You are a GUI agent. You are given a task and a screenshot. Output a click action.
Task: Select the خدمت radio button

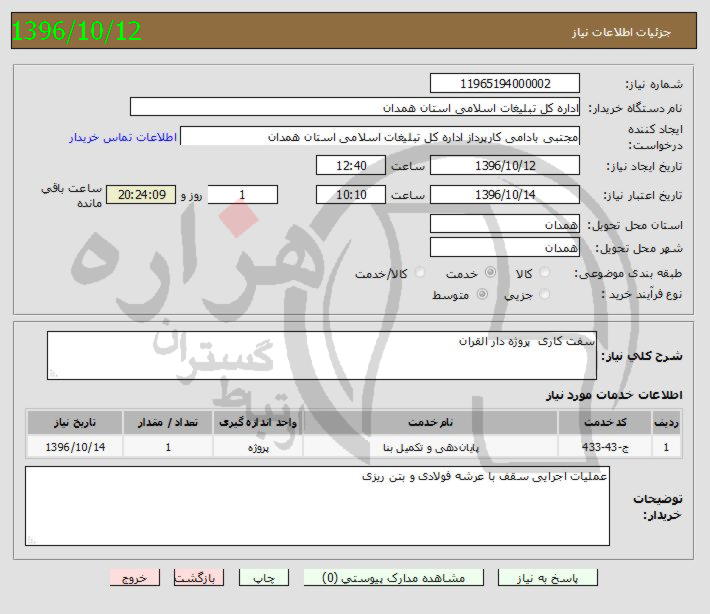coord(490,273)
